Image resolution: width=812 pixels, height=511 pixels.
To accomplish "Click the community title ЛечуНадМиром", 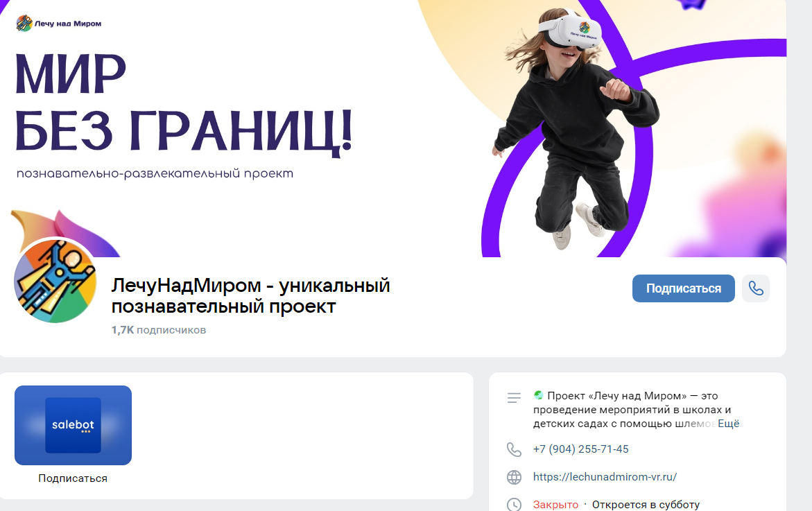I will tap(250, 295).
